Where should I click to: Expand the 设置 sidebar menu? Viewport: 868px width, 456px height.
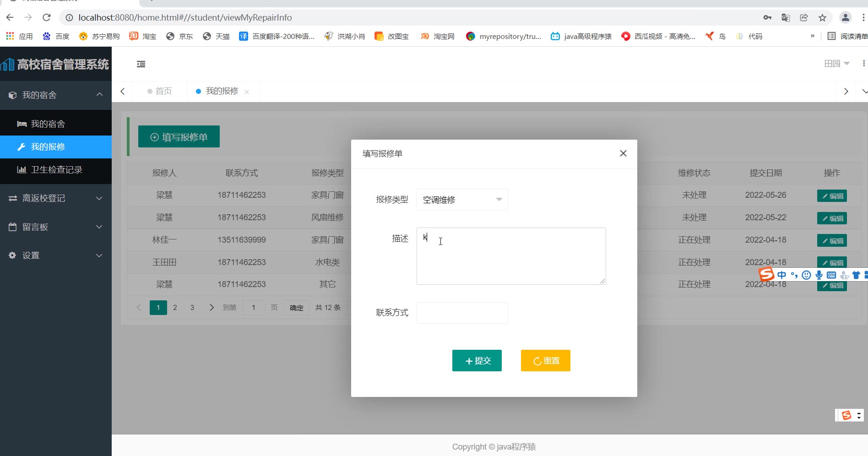(56, 255)
